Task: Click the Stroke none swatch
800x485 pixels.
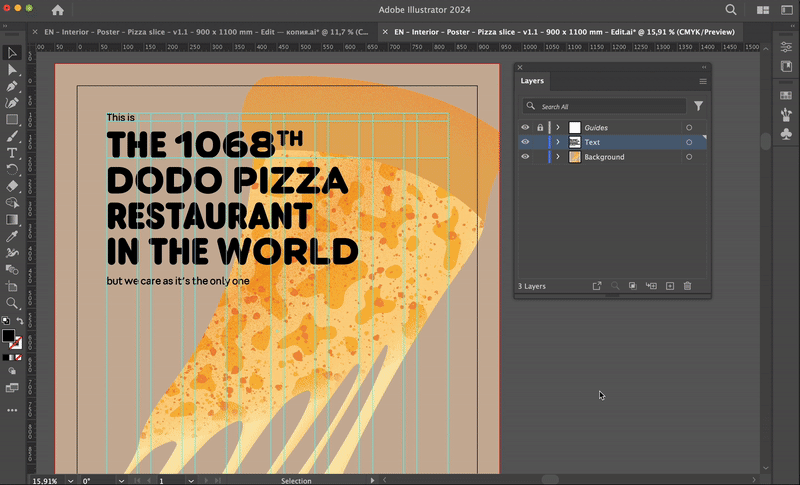Action: [16, 342]
